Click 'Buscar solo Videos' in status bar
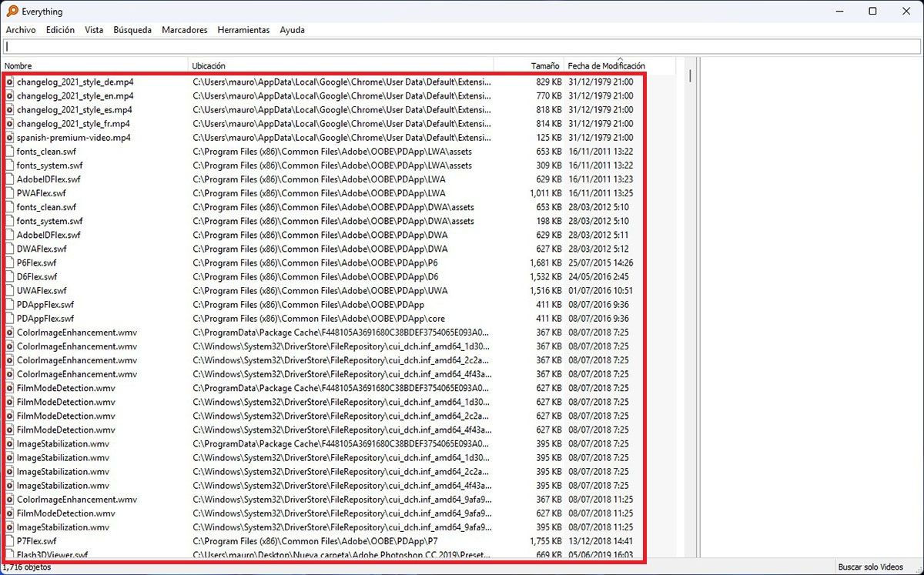The image size is (924, 575). [x=871, y=567]
